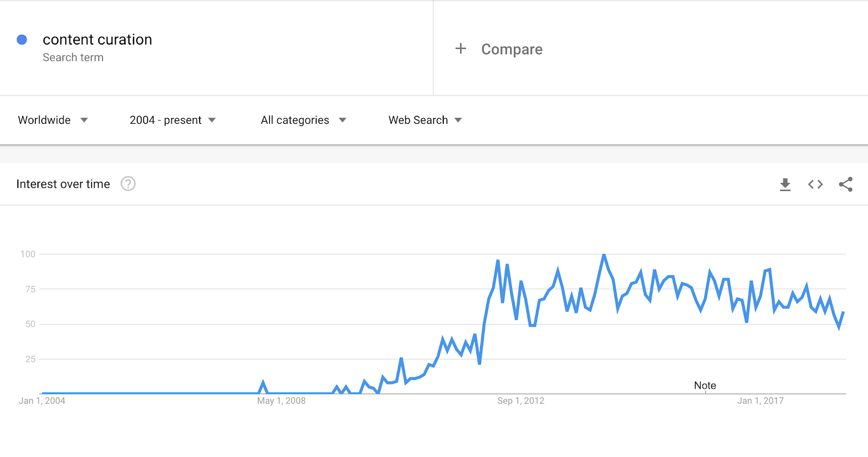The image size is (868, 457).
Task: Open help for Interest over time
Action: coord(128,184)
